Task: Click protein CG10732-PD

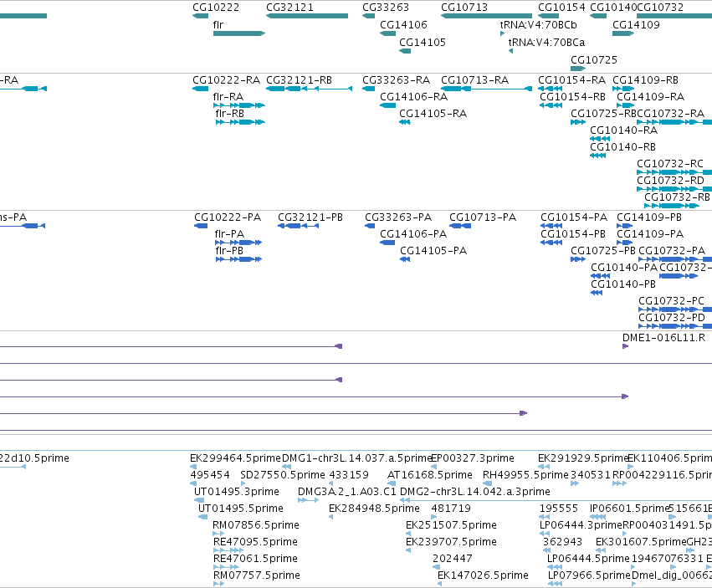Action: pyautogui.click(x=675, y=326)
